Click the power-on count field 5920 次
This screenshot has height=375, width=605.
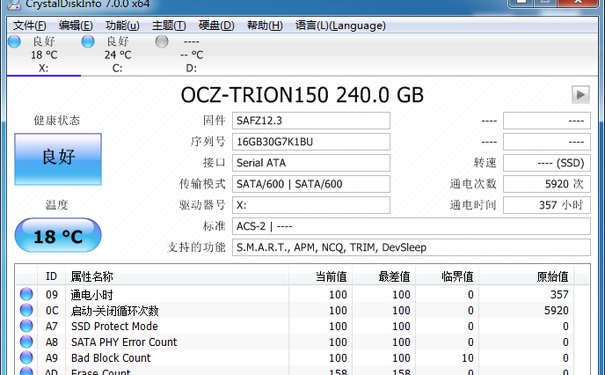(547, 184)
